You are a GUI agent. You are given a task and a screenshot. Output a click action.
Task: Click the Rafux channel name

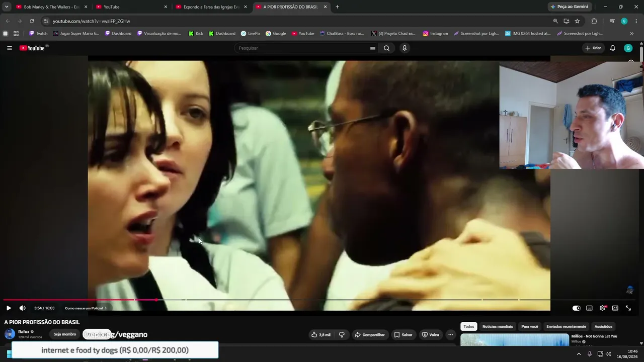(24, 332)
